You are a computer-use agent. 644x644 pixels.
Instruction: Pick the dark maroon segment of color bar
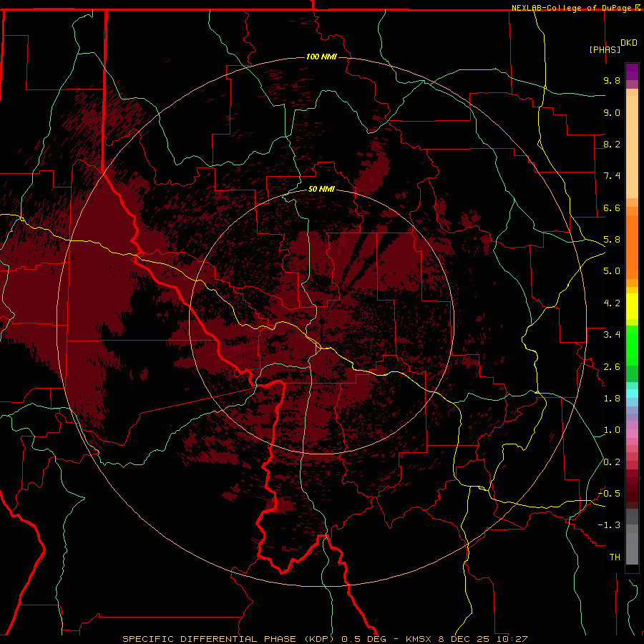click(x=632, y=493)
